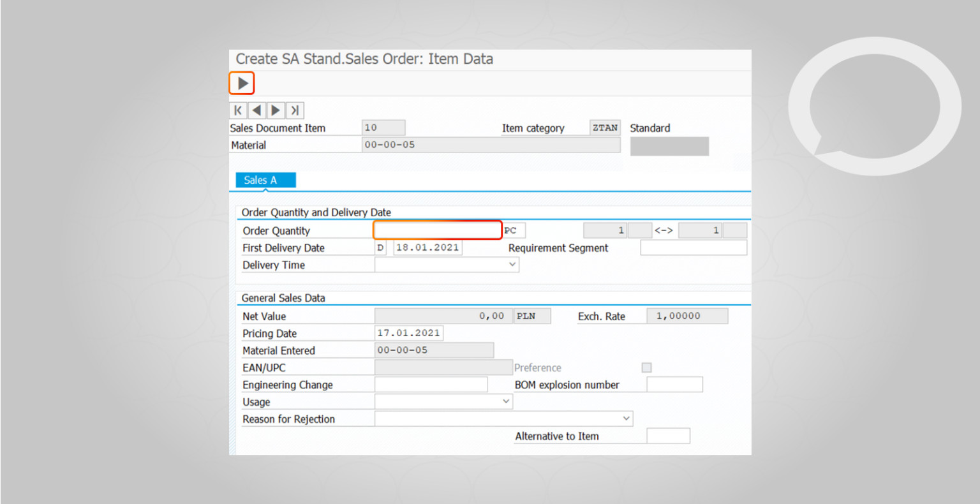Click the Engineering Change input field
Viewport: 980px width, 504px height.
pyautogui.click(x=431, y=384)
